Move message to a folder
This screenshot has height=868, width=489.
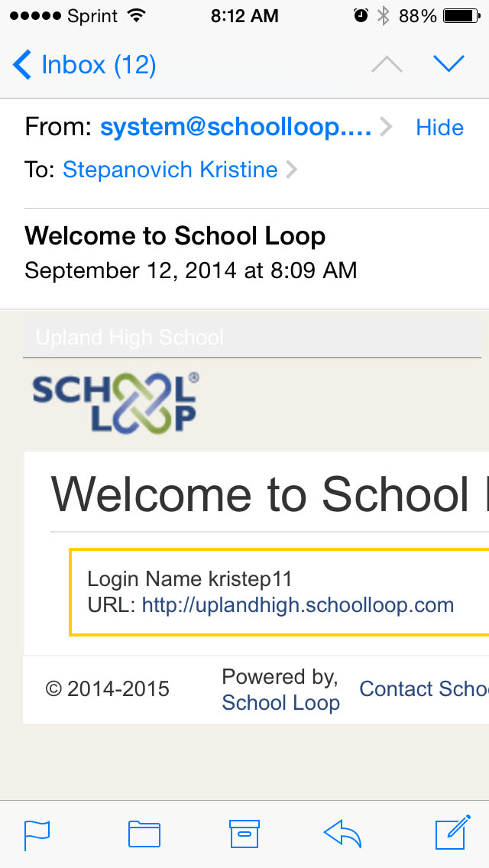click(144, 834)
